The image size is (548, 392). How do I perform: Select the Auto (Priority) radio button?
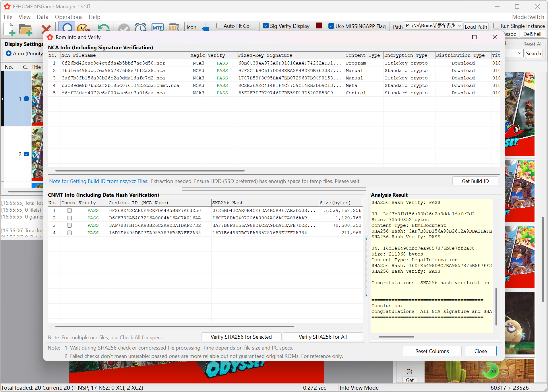[9, 53]
